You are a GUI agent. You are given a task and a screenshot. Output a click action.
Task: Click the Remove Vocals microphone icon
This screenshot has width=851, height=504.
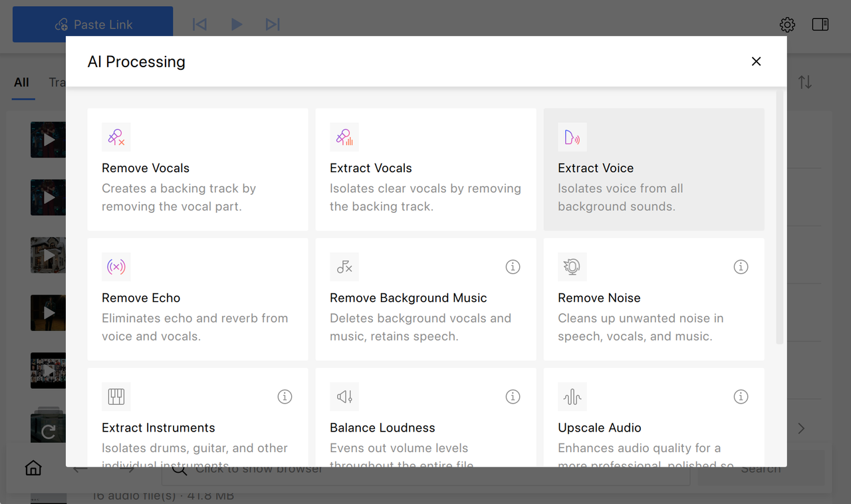[116, 137]
